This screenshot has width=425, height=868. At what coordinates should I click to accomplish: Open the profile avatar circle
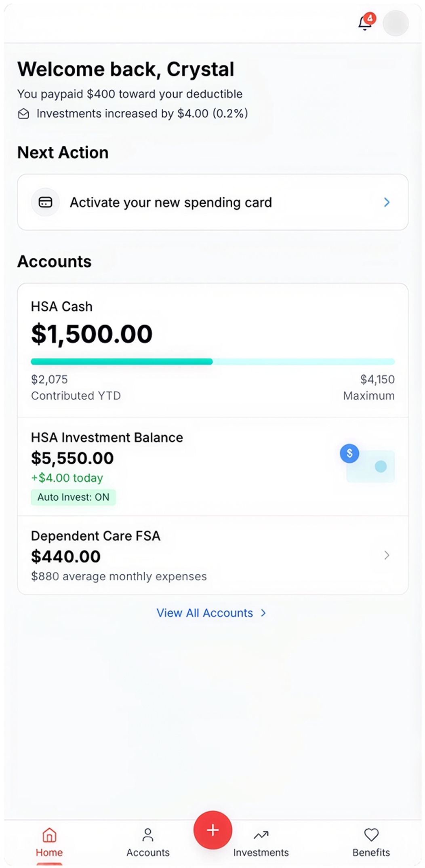point(396,23)
